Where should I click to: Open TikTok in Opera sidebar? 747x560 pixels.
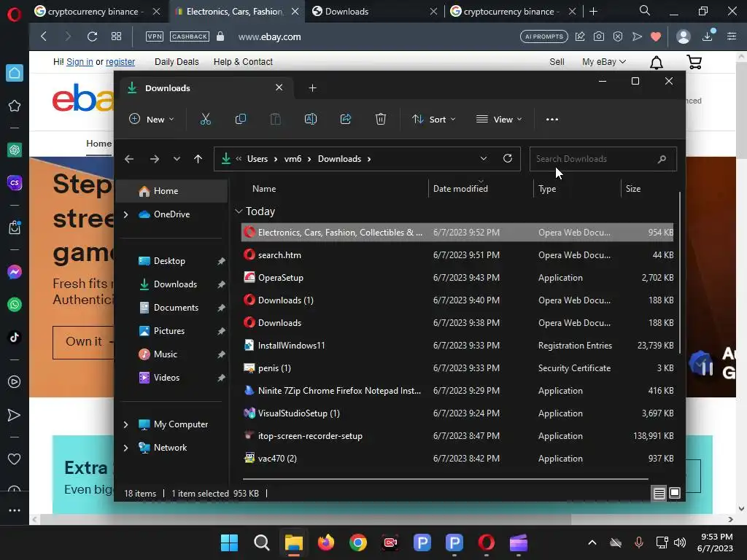(15, 337)
